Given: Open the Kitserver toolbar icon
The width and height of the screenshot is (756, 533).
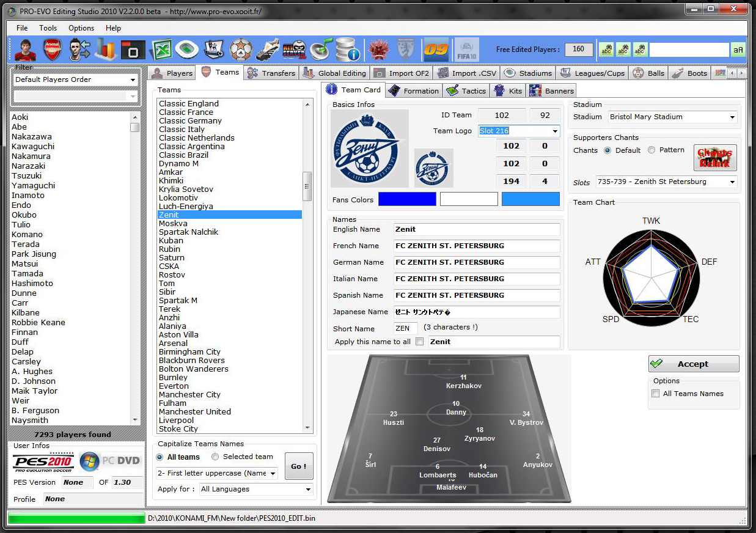Looking at the screenshot, I should coord(294,50).
